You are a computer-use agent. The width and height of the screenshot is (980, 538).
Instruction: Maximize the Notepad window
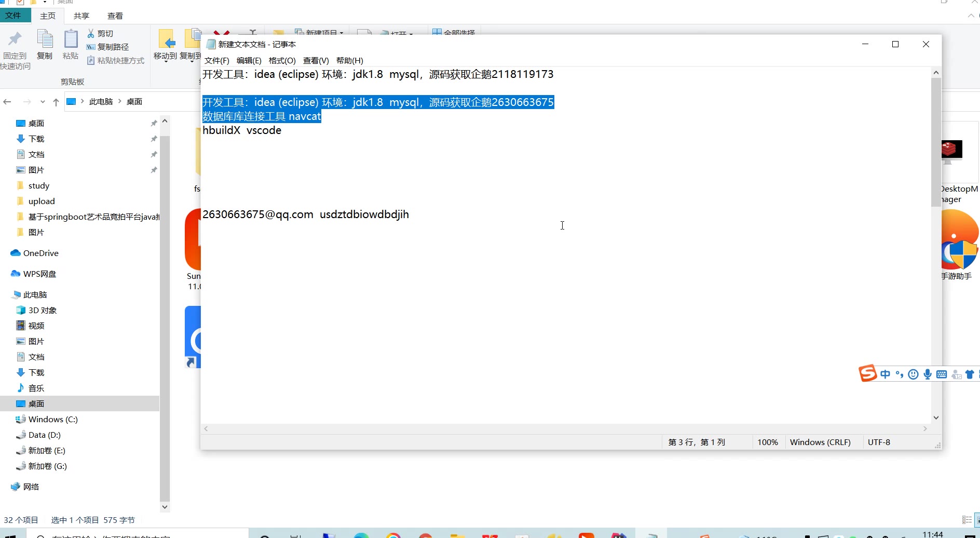click(895, 44)
